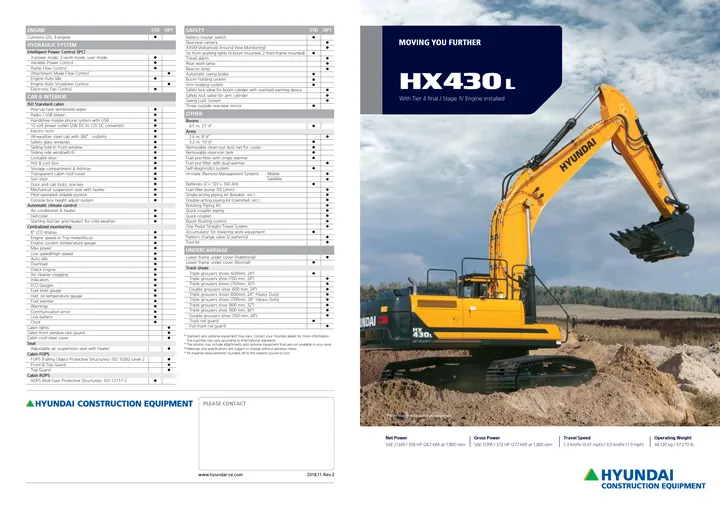Click the 2018.11 Rev.3 revision text
The height and width of the screenshot is (509, 720).
click(x=321, y=475)
